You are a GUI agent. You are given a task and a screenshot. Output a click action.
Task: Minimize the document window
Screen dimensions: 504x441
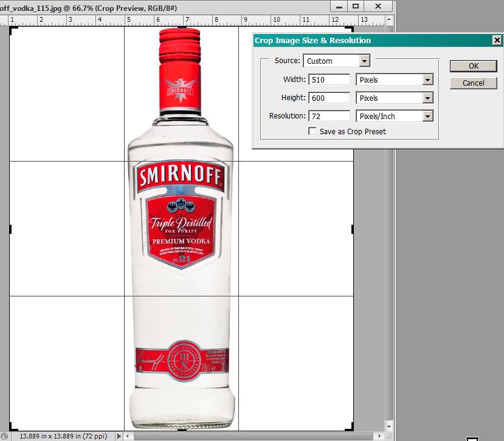340,6
